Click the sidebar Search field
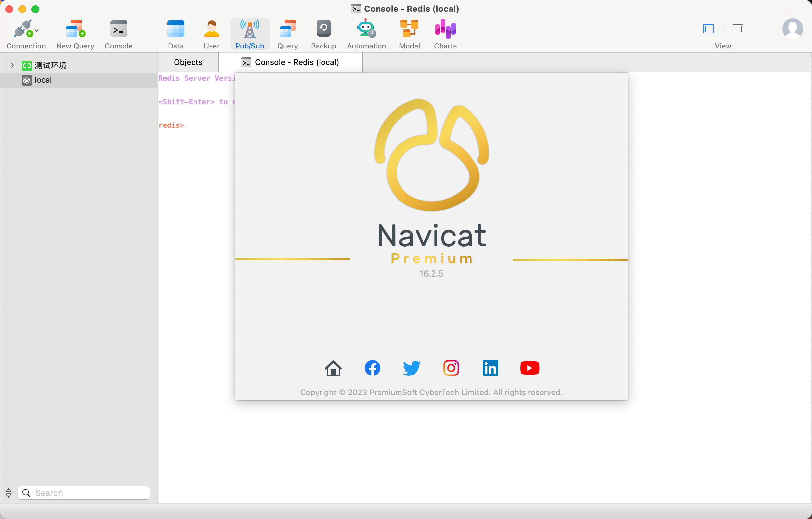 (84, 493)
